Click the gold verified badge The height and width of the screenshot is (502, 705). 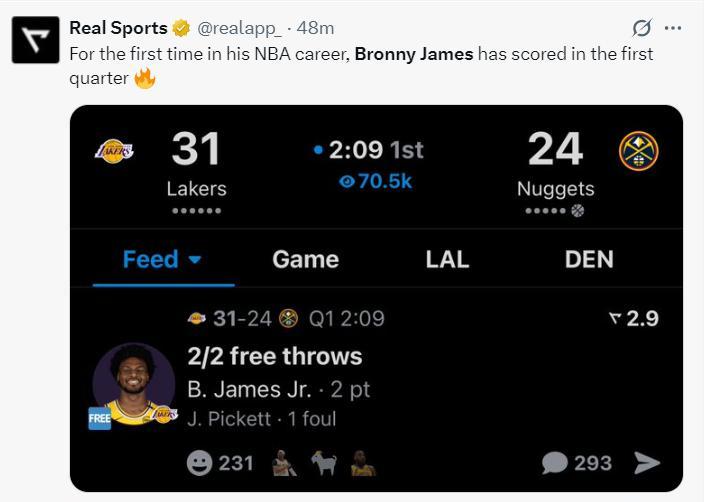(x=181, y=28)
